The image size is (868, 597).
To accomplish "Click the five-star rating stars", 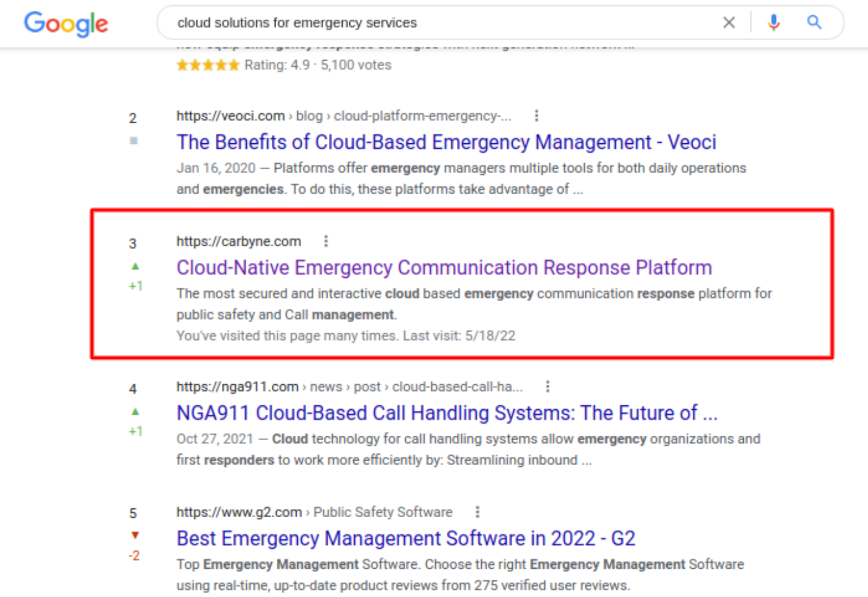I will (208, 65).
